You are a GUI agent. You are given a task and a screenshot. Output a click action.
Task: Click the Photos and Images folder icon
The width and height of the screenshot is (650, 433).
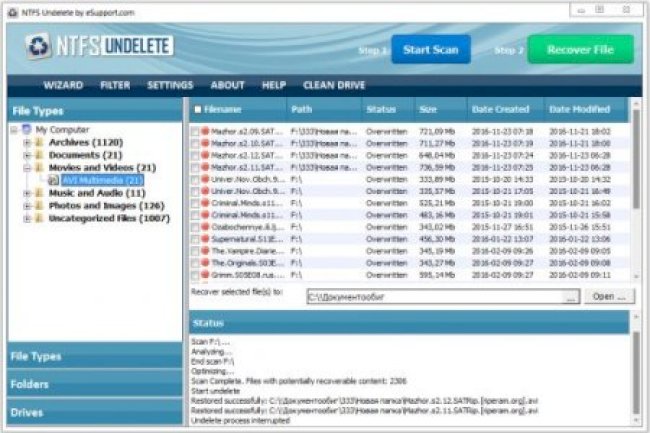(39, 206)
